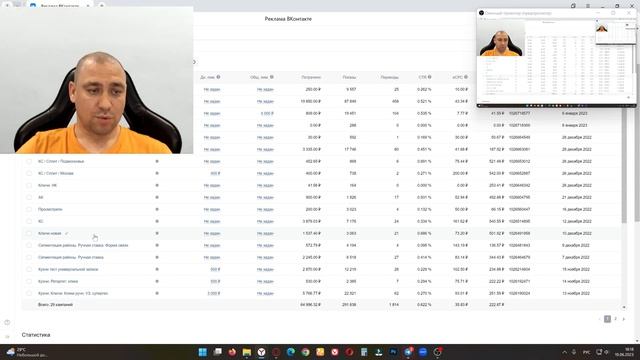
Task: Select the Всего: 29 кампаний total label
Action: (55, 304)
